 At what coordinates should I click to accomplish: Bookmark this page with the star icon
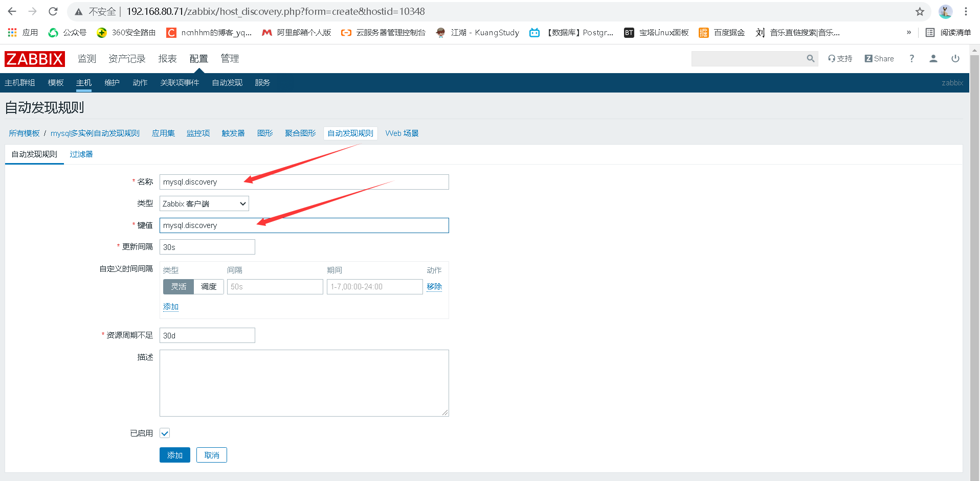(x=920, y=11)
